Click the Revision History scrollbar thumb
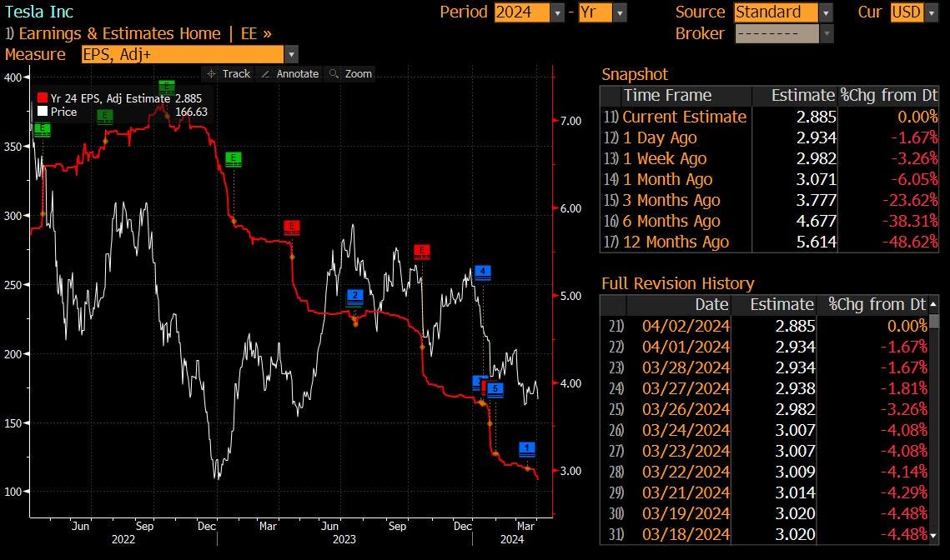The height and width of the screenshot is (560, 950). click(933, 320)
